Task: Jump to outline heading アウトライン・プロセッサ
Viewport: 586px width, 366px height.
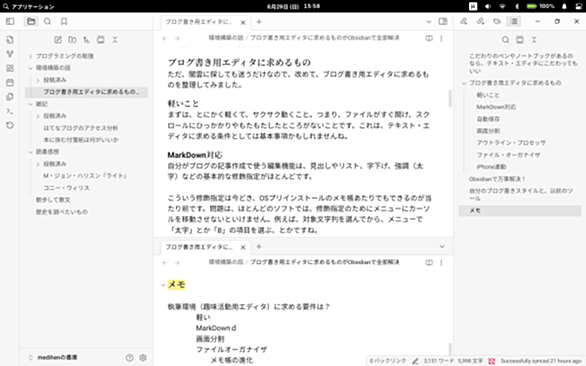Action: tap(511, 143)
